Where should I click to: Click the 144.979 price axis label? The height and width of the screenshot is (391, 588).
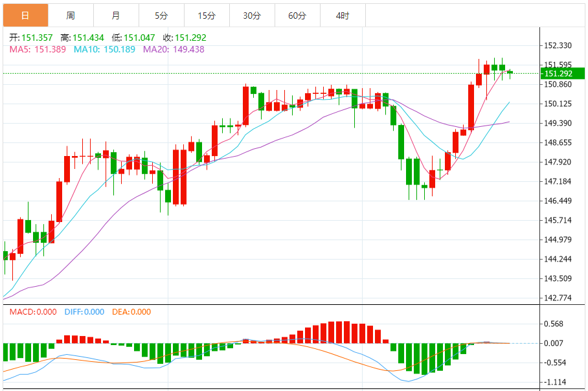pyautogui.click(x=558, y=240)
